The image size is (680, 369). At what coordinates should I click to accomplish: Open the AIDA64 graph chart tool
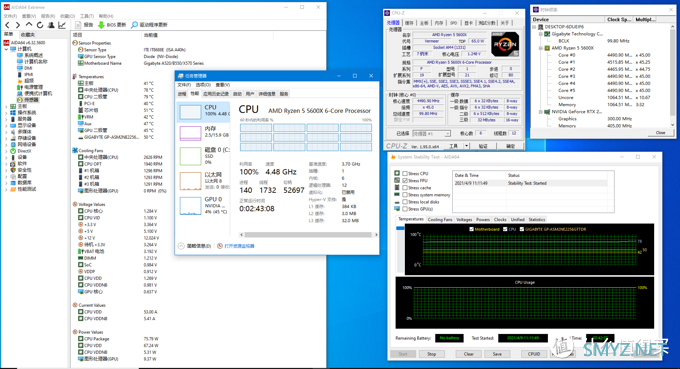click(62, 25)
